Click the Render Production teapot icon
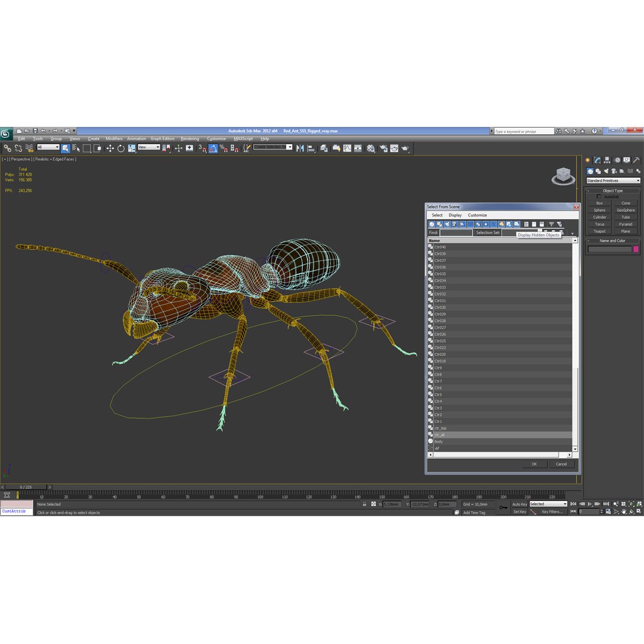 (x=405, y=148)
